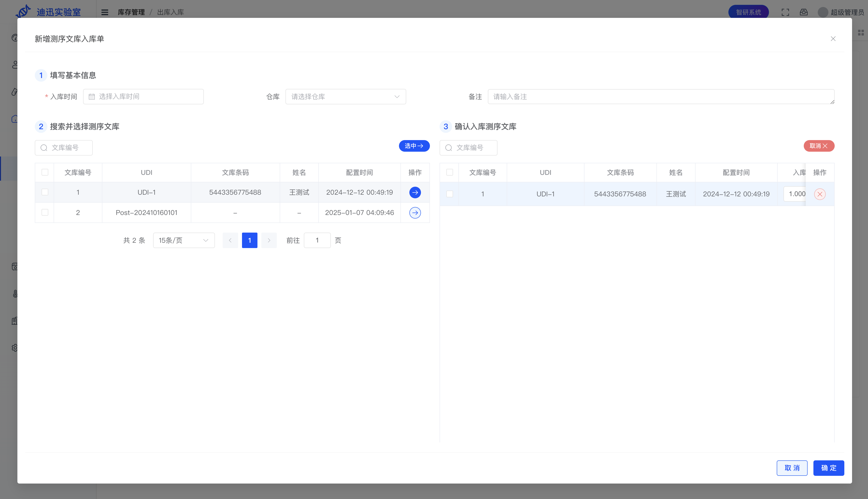The height and width of the screenshot is (499, 868).
Task: Click barcode 5443356775488 in confirm table
Action: [x=619, y=194]
